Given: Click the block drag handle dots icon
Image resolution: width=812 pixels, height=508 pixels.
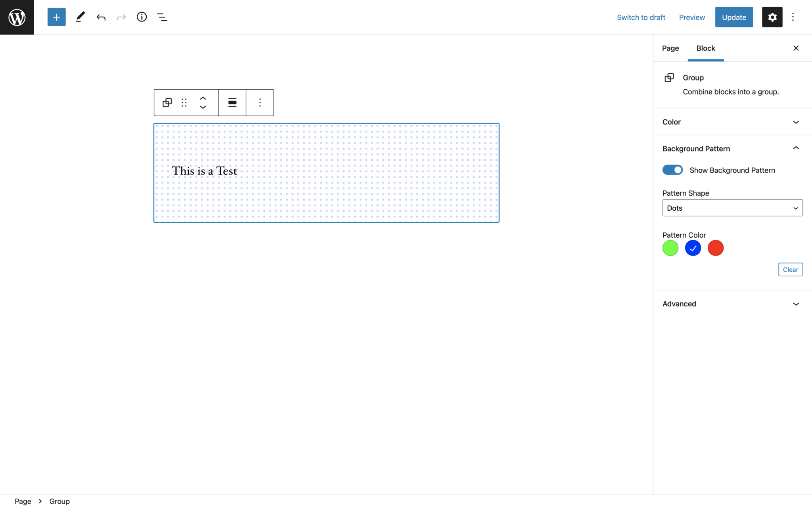Looking at the screenshot, I should pos(184,102).
